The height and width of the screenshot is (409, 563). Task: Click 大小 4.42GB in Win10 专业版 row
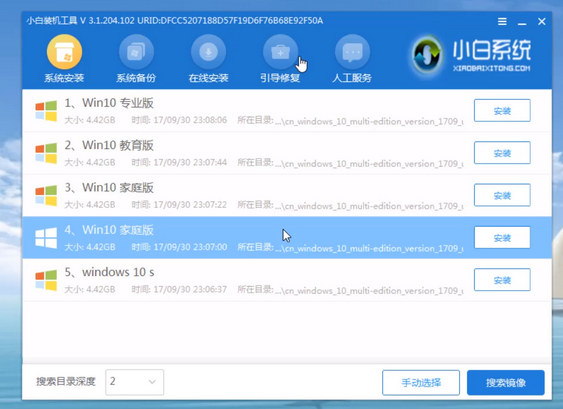click(90, 120)
